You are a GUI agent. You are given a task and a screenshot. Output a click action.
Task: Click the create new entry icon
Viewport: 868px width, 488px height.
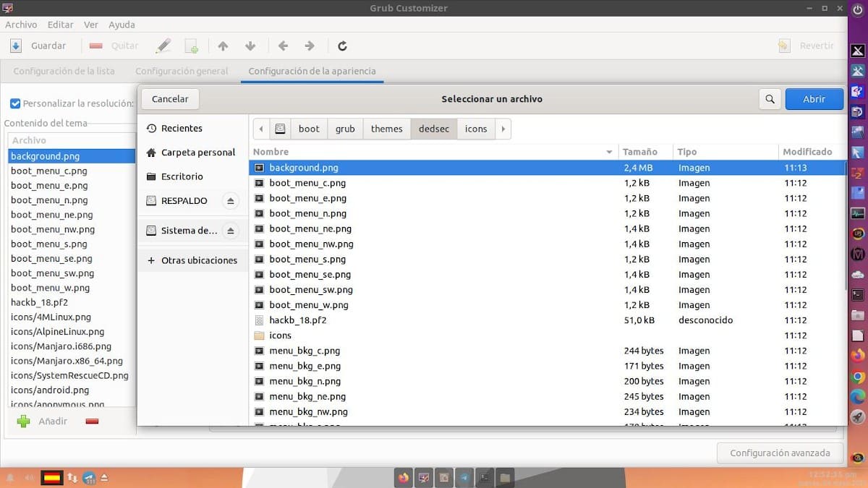tap(192, 46)
